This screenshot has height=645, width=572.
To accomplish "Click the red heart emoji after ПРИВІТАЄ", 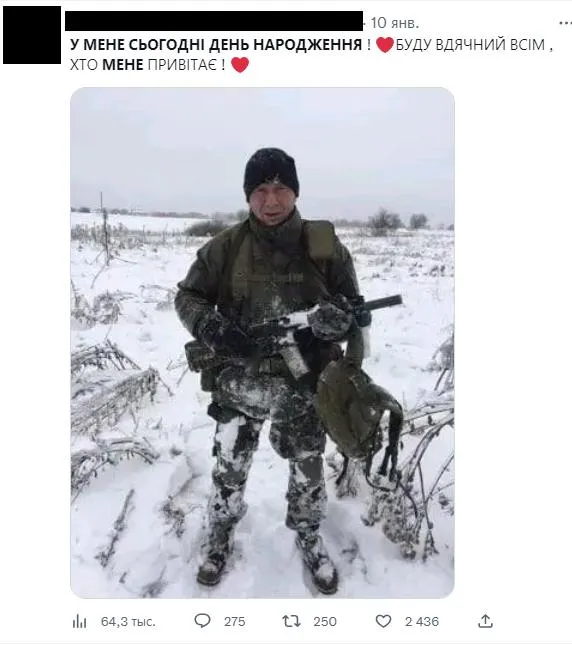I will 240,65.
